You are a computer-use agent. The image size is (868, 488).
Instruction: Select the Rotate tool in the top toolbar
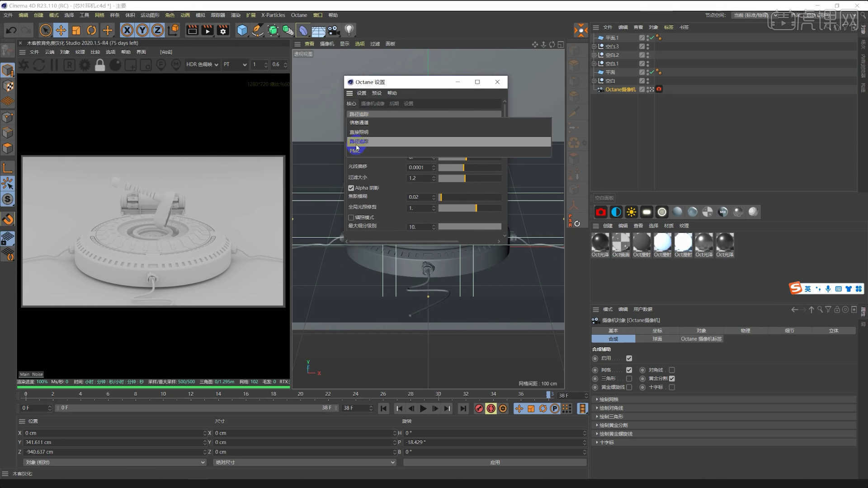tap(91, 30)
